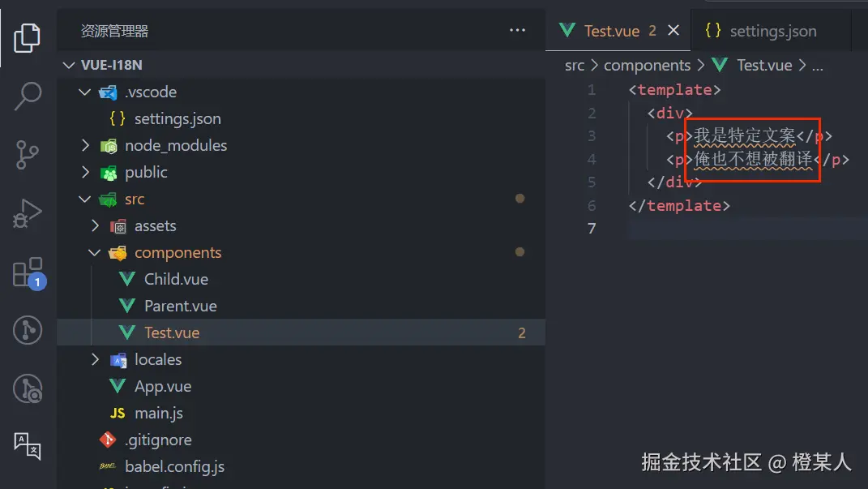Expand the locales folder
This screenshot has width=868, height=489.
[x=95, y=359]
